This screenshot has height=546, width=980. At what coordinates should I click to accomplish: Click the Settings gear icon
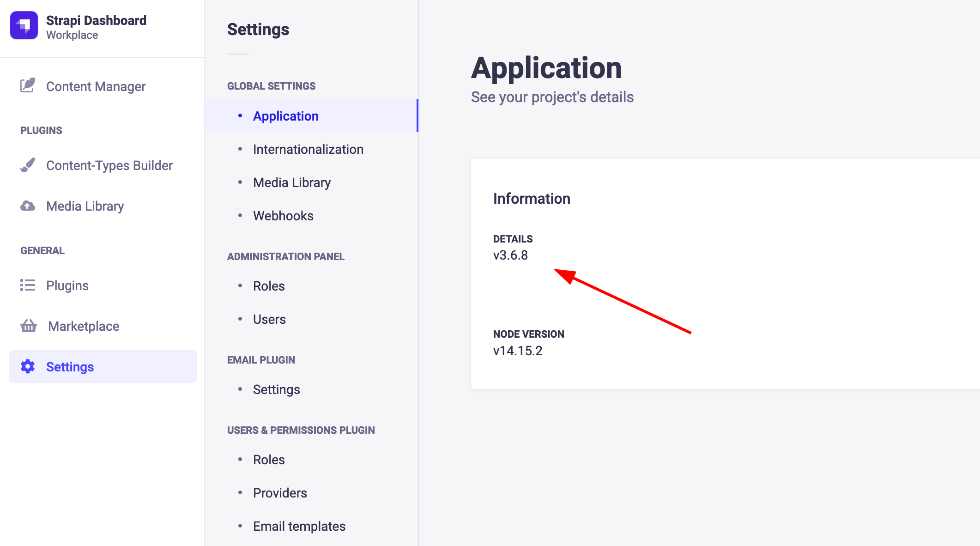coord(27,366)
